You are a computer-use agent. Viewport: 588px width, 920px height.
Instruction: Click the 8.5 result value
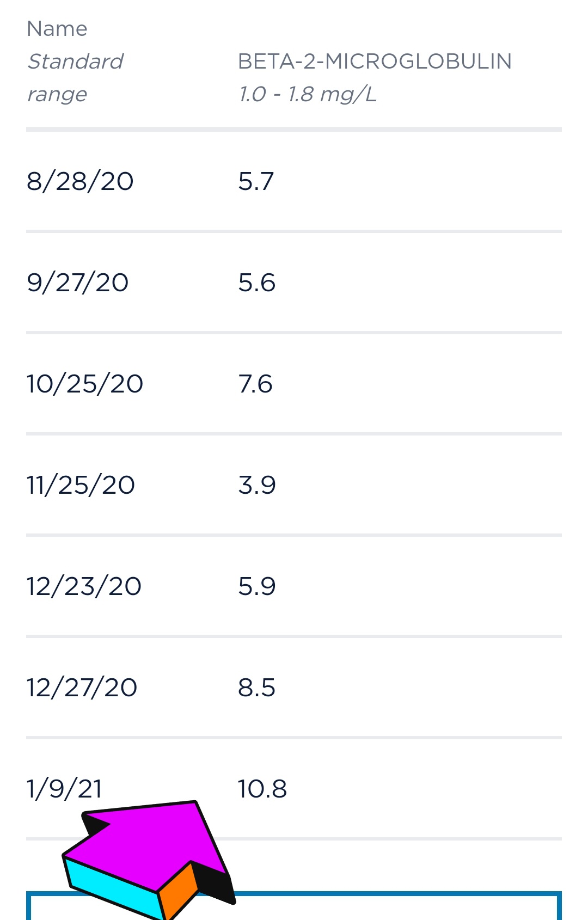(x=256, y=688)
